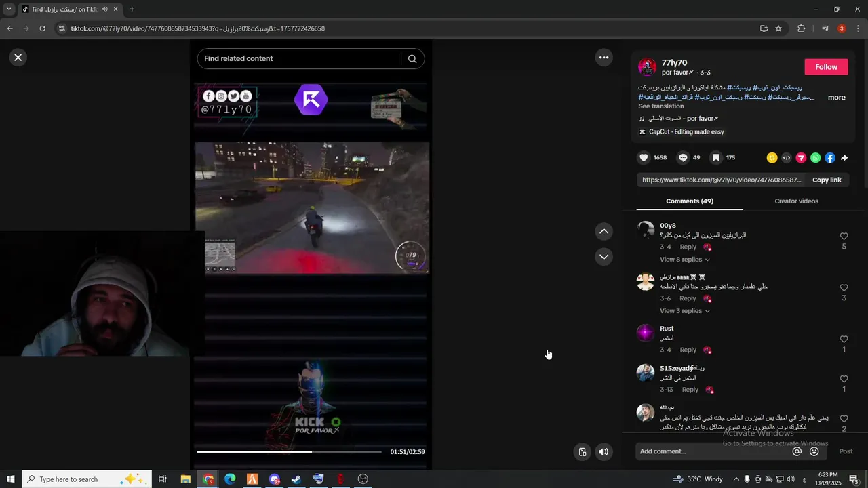Like the 515zeyad comment
The width and height of the screenshot is (868, 488).
tap(844, 379)
